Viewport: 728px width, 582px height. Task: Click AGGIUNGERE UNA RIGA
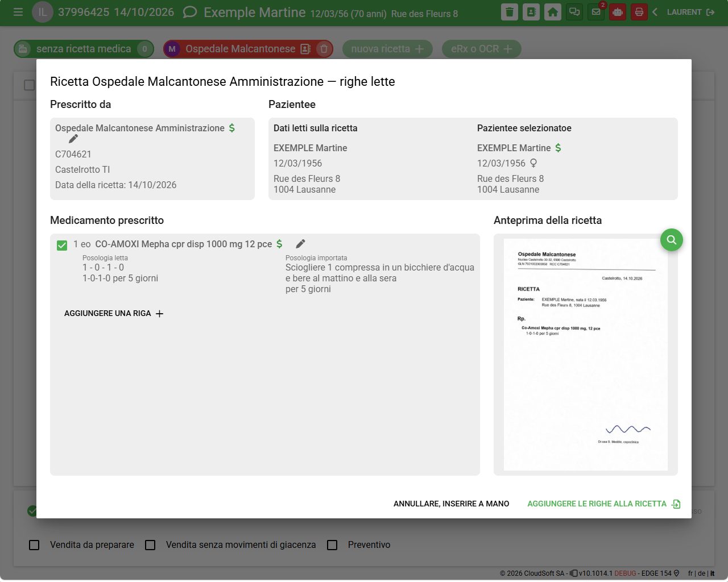tap(114, 313)
